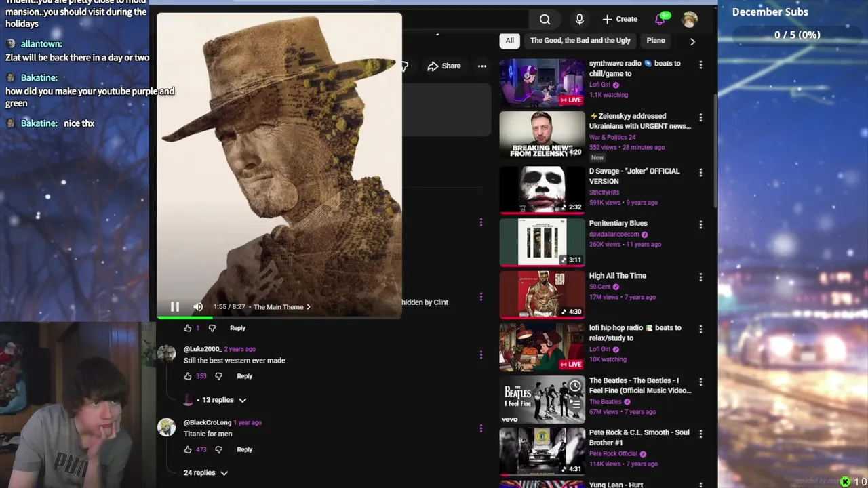The image size is (868, 488).
Task: Open Pete Rock & C.L. Smooth video title
Action: [x=639, y=437]
